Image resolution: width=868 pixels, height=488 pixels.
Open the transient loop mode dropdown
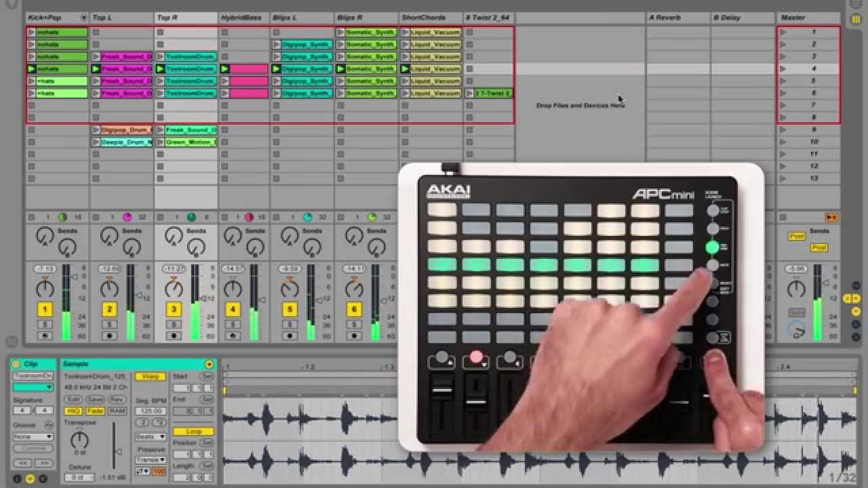[x=142, y=471]
